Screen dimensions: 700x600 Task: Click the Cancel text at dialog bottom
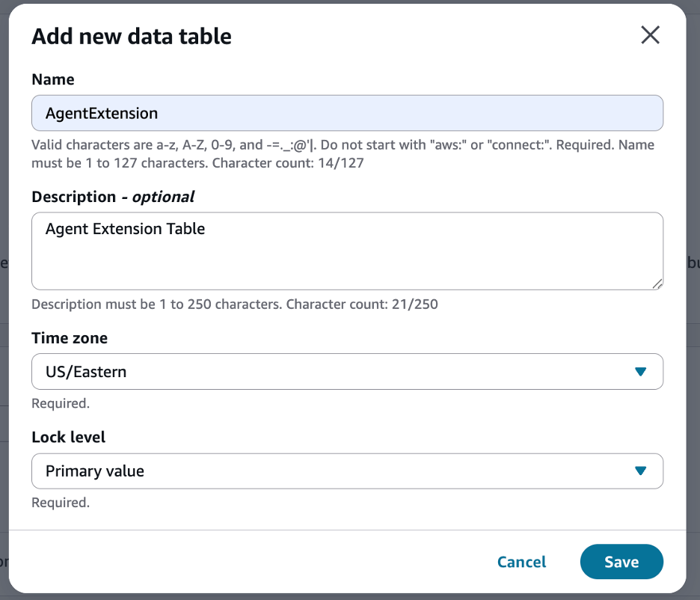521,562
